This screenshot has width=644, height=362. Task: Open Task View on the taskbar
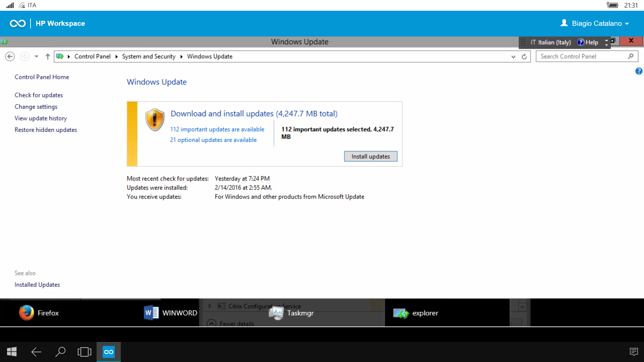85,352
